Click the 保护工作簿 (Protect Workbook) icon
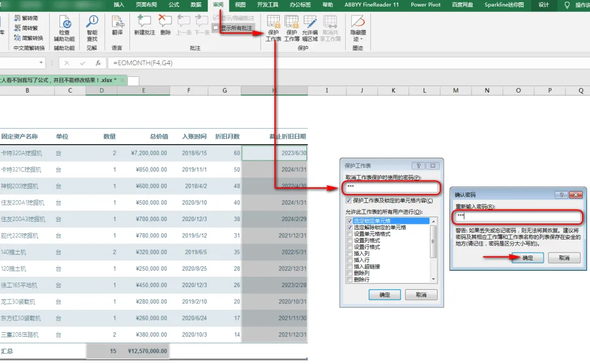 [292, 28]
